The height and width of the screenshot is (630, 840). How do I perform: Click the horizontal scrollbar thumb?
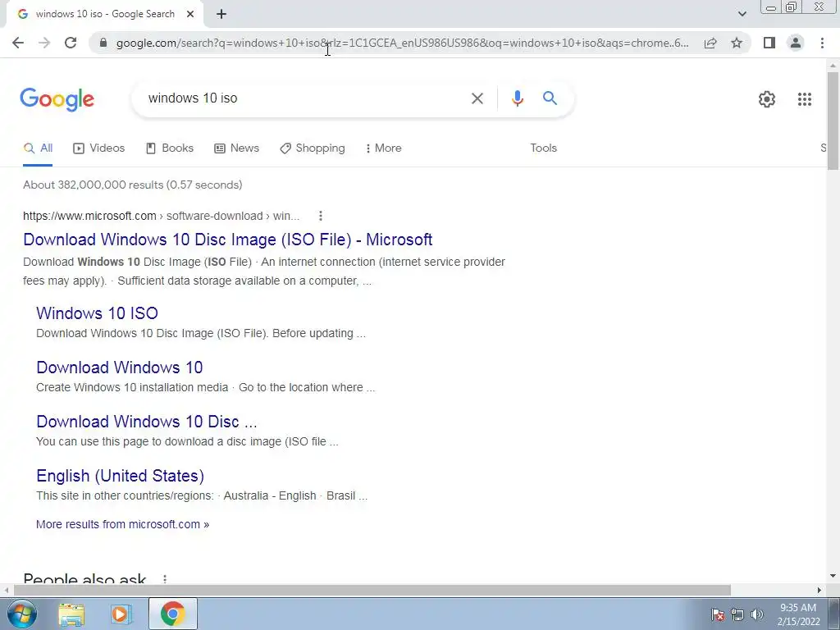pyautogui.click(x=372, y=590)
